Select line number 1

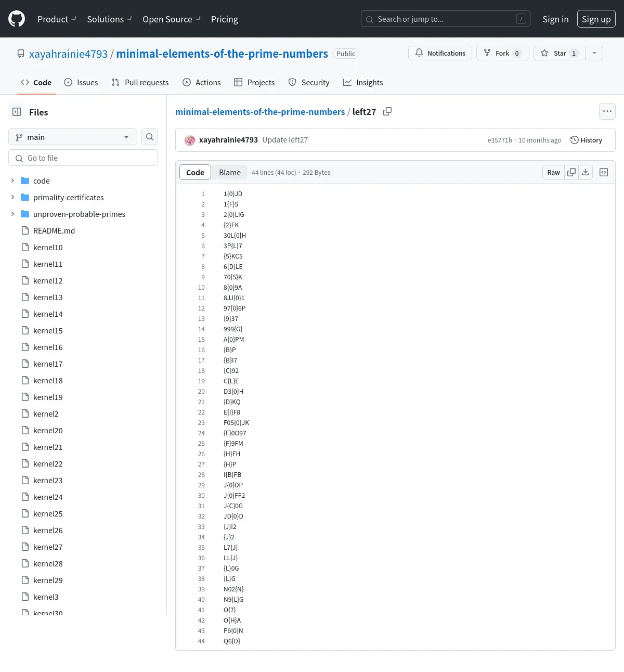203,193
